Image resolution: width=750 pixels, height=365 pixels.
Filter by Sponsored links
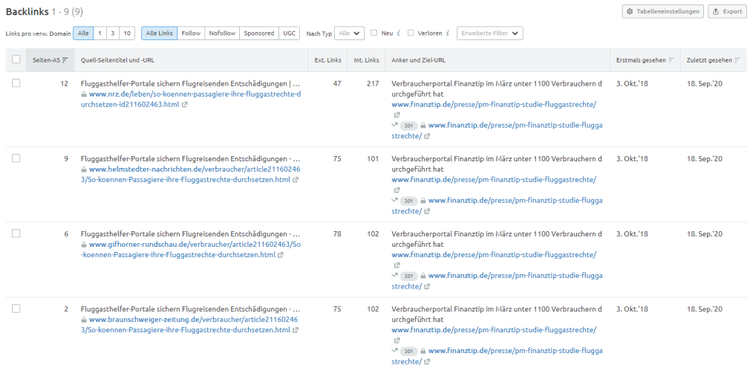click(x=259, y=33)
